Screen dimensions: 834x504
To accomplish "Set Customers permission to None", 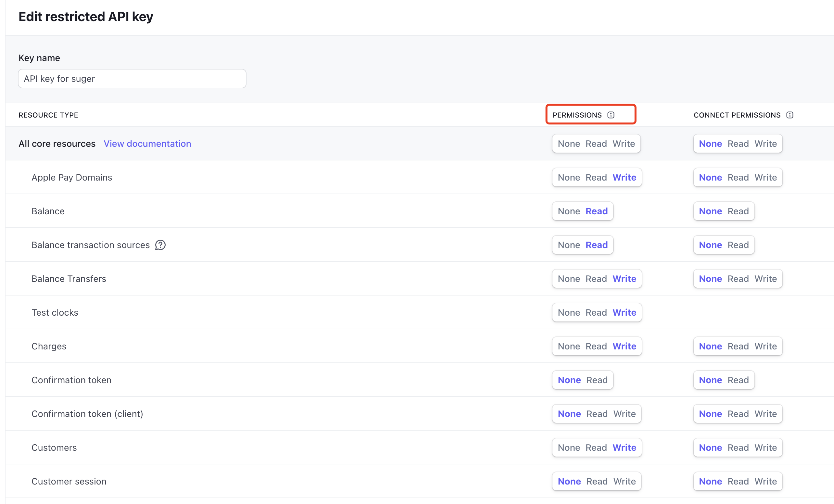I will (x=569, y=447).
